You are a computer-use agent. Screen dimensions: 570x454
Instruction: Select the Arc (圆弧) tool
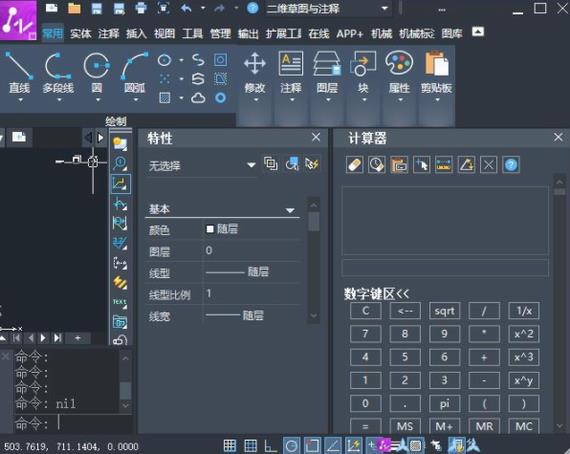pos(135,72)
